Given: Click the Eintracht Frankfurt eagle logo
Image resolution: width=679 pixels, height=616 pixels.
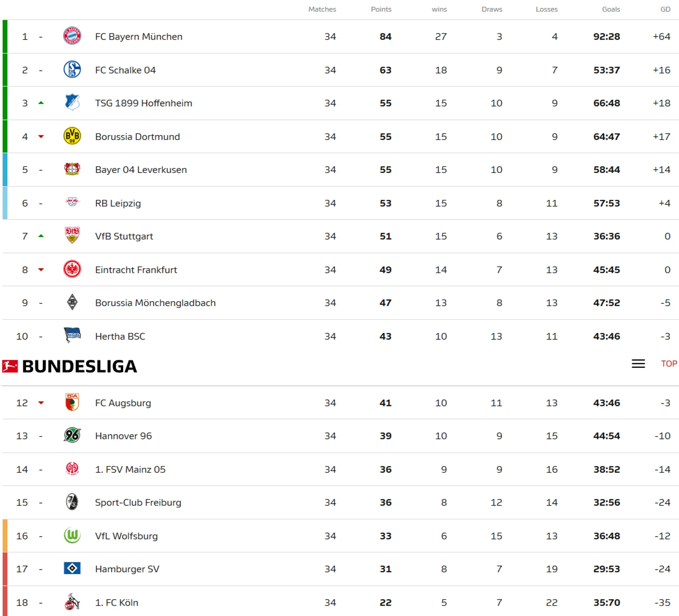Looking at the screenshot, I should [x=72, y=269].
